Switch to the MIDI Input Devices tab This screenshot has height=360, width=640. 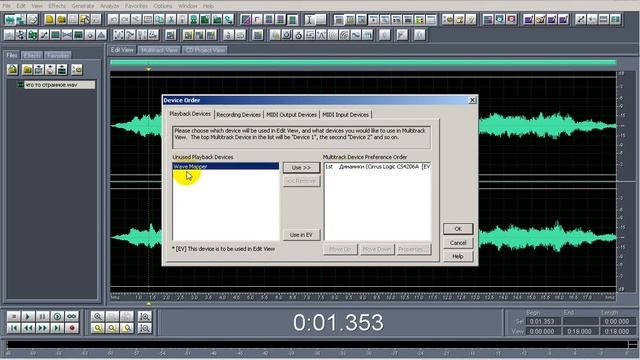[346, 115]
